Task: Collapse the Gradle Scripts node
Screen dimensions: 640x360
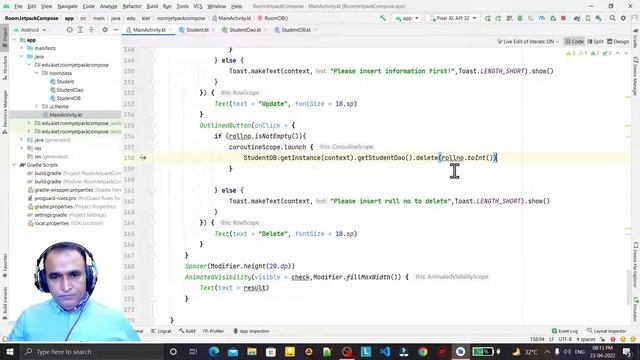Action: (14, 165)
